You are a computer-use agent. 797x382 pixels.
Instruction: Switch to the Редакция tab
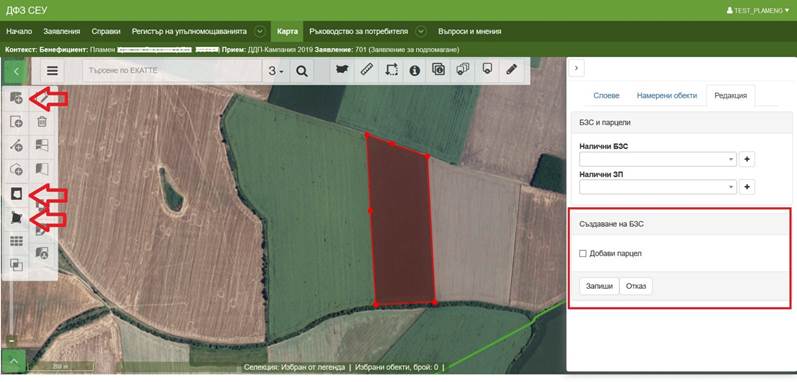[x=730, y=96]
